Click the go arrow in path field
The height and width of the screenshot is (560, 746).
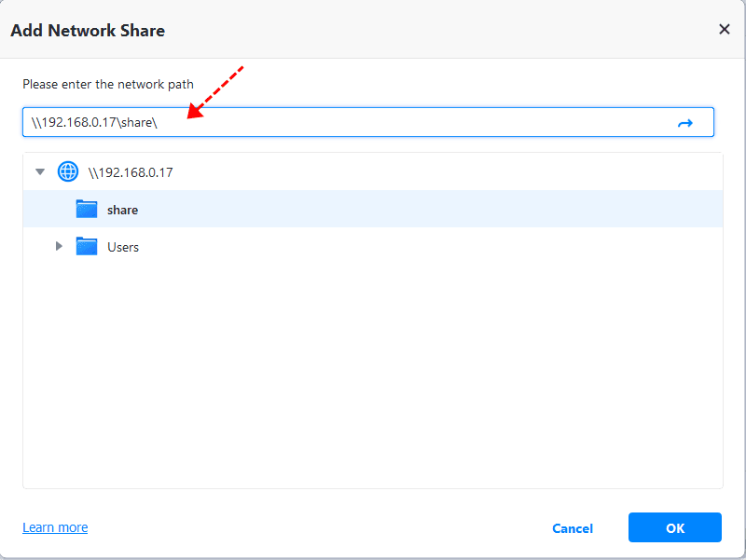(685, 123)
